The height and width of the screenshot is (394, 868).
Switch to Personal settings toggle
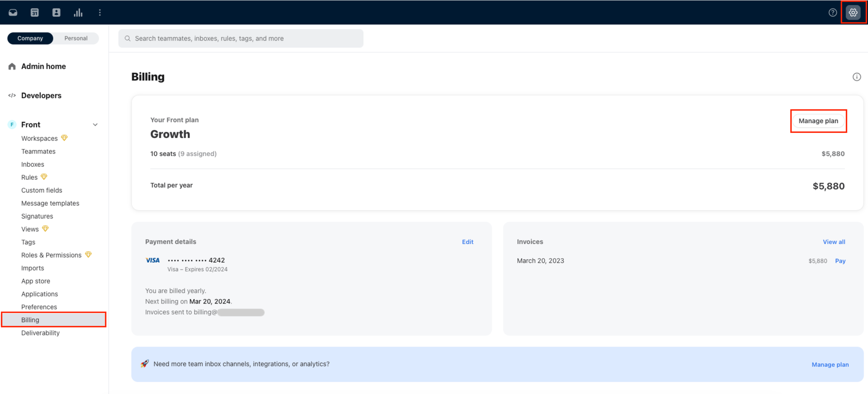[x=76, y=38]
